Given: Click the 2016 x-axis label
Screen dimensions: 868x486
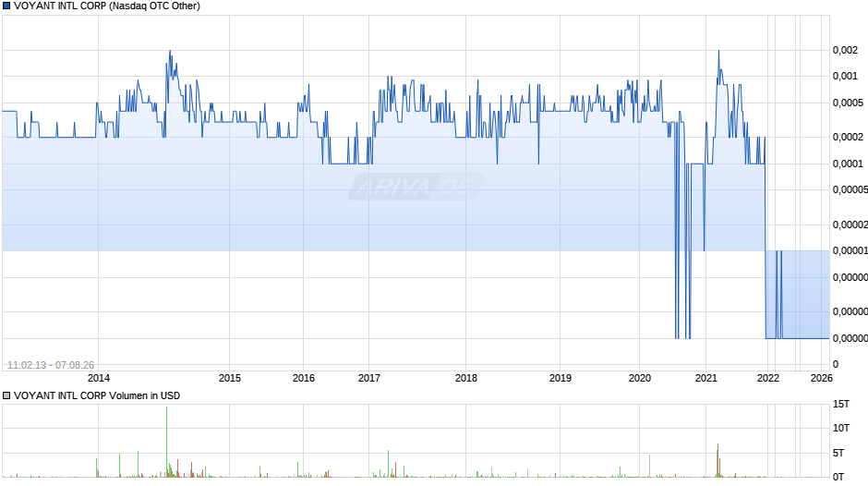Looking at the screenshot, I should 304,378.
